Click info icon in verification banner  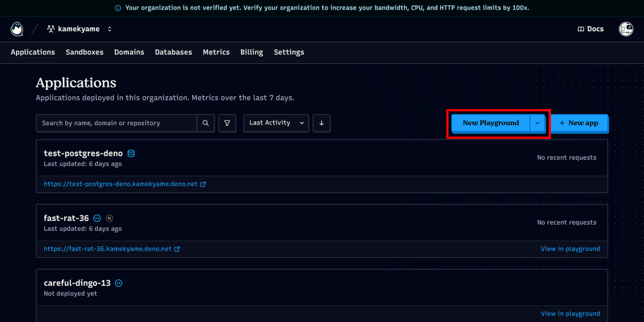118,8
